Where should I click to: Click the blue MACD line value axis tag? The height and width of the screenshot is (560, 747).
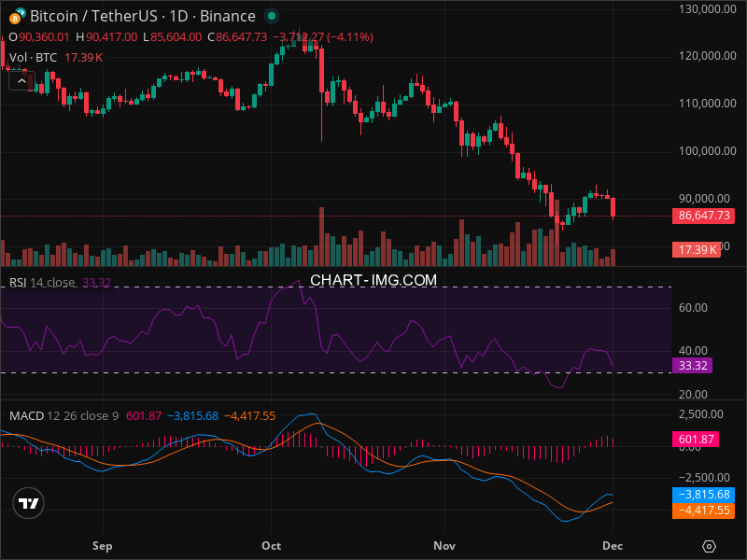click(x=702, y=496)
